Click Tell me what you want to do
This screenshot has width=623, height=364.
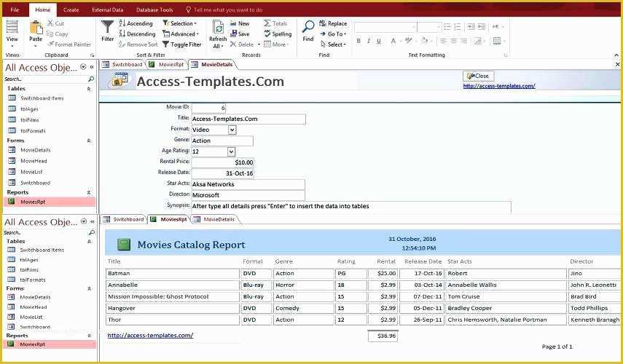pyautogui.click(x=224, y=9)
